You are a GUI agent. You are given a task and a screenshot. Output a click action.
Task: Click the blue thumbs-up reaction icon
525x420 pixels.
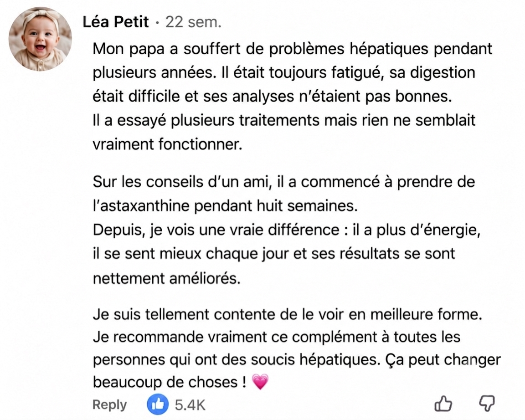click(158, 404)
